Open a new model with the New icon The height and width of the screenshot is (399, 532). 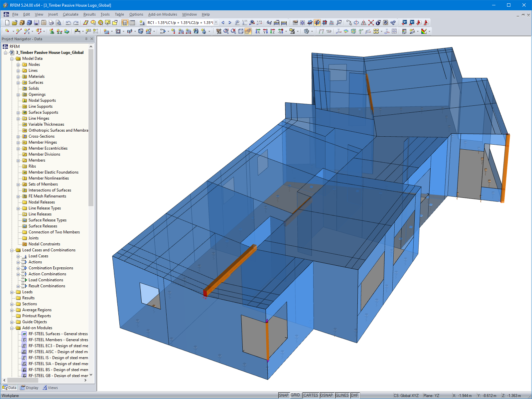[x=7, y=23]
